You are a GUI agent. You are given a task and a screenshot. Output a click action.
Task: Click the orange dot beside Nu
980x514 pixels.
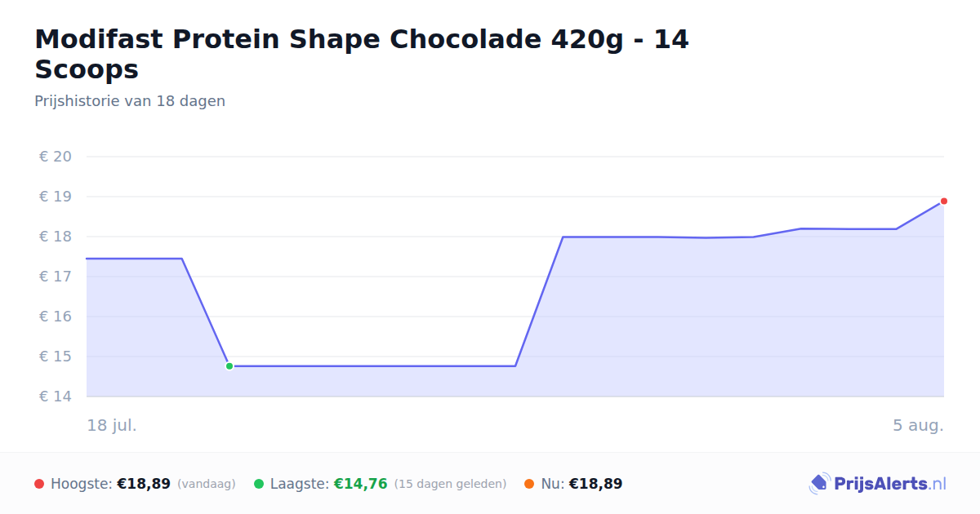[529, 484]
